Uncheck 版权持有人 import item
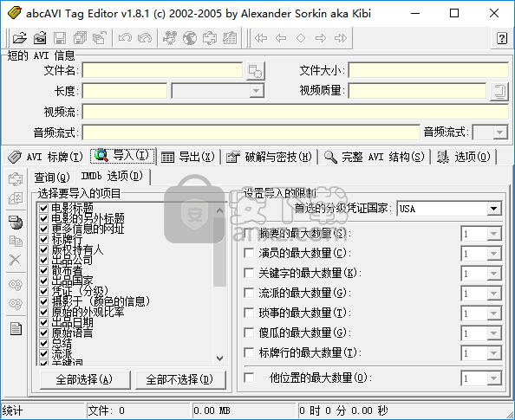This screenshot has width=515, height=420. pos(43,249)
